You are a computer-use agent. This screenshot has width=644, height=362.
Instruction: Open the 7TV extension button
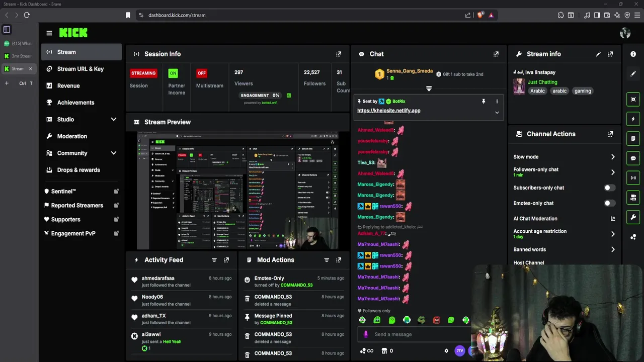click(x=459, y=351)
